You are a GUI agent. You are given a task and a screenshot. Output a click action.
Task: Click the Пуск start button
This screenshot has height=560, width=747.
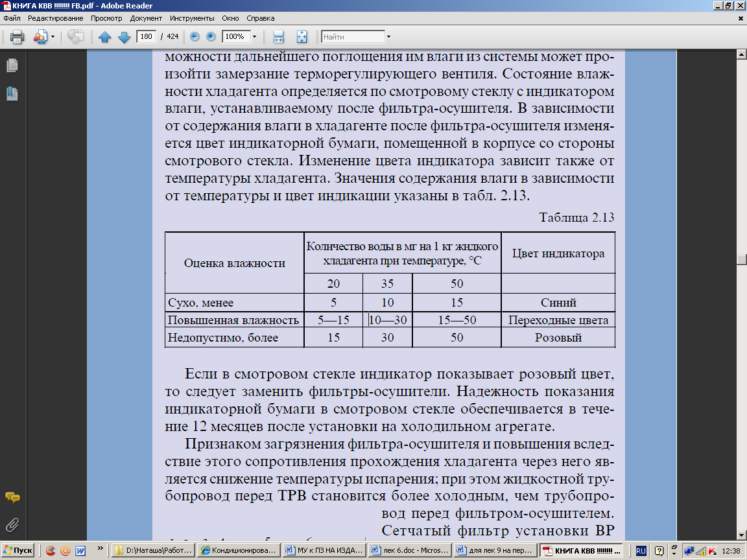pos(18,550)
